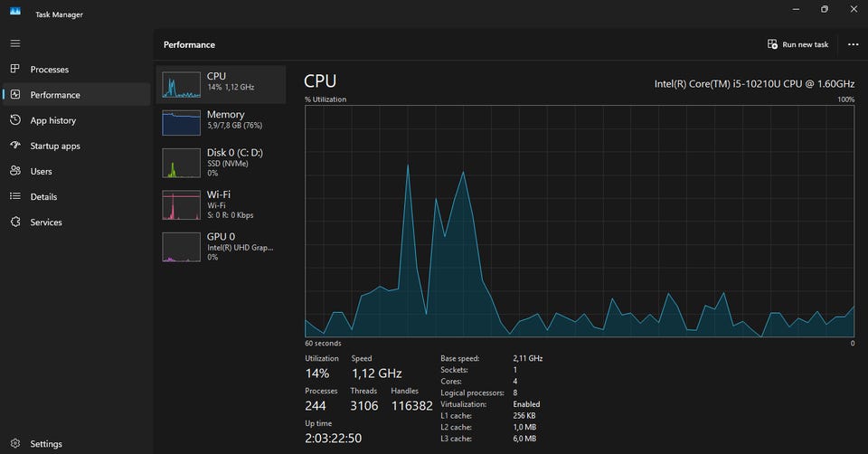Click the 116382 handles count
The width and height of the screenshot is (868, 454).
coord(412,406)
